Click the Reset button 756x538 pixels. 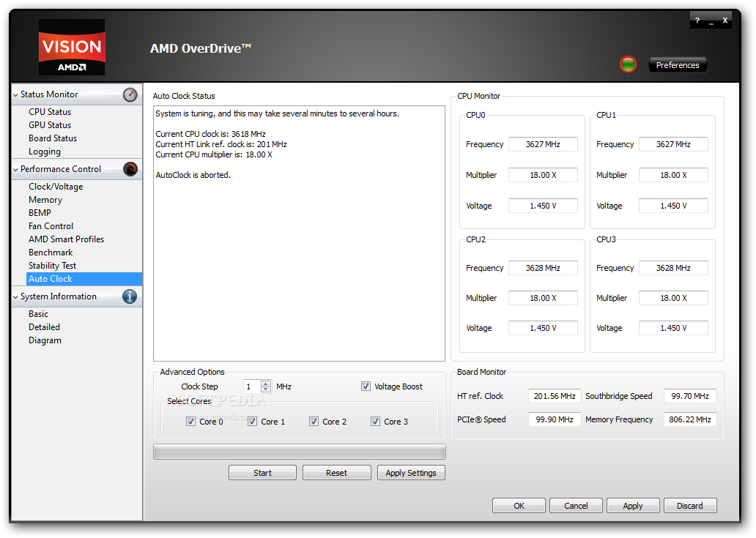(336, 473)
